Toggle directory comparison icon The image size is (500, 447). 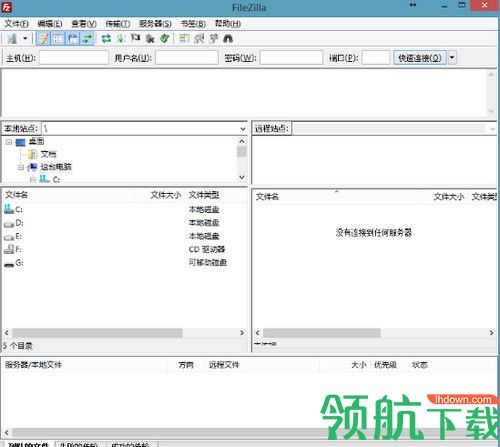(199, 39)
